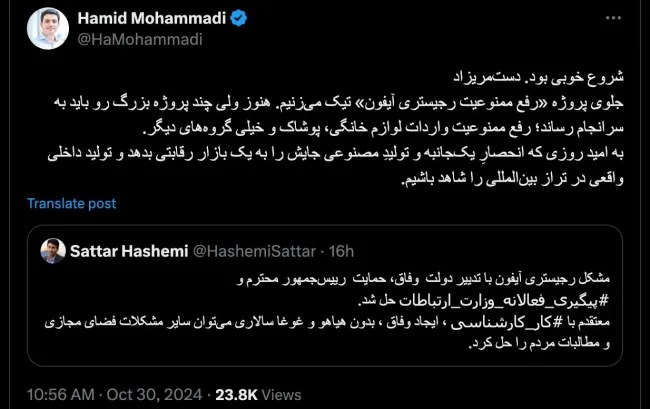Click quoted post's last line "و مطالبات مردم"

click(540, 341)
